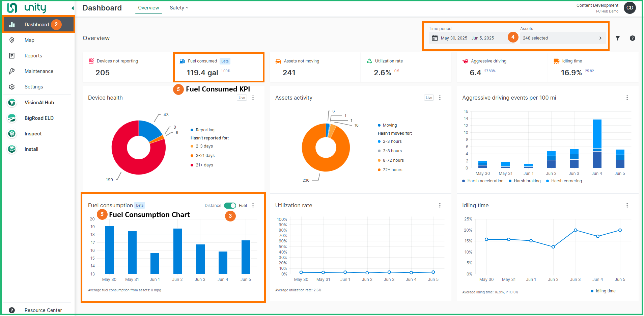The image size is (644, 316).
Task: Click the Map pin icon in sidebar
Action: pos(12,40)
